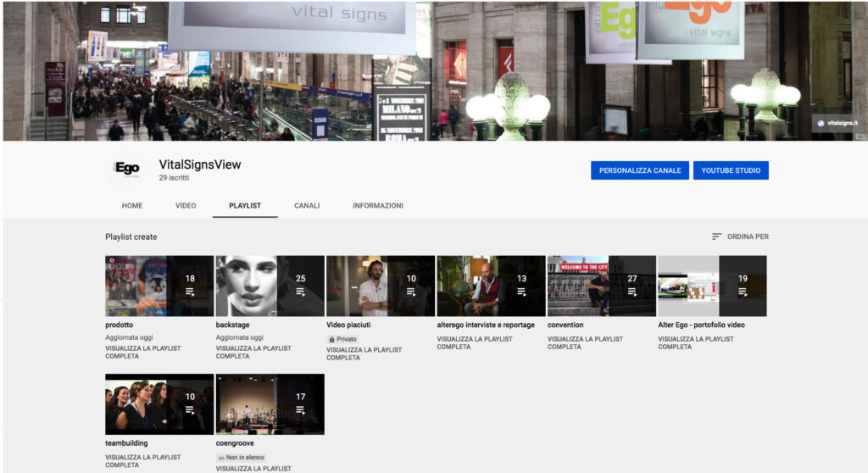Click the sort icon beside ORDINA PER
This screenshot has width=868, height=473.
point(716,236)
